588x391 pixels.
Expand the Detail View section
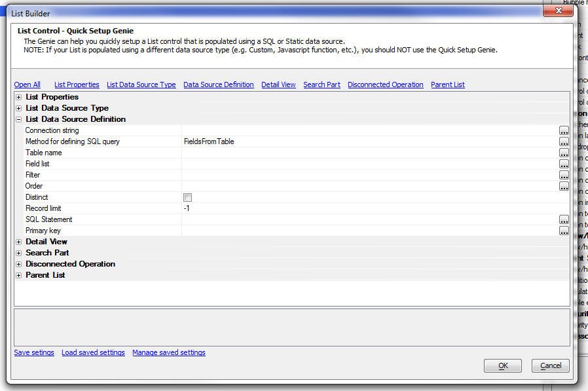pyautogui.click(x=19, y=242)
